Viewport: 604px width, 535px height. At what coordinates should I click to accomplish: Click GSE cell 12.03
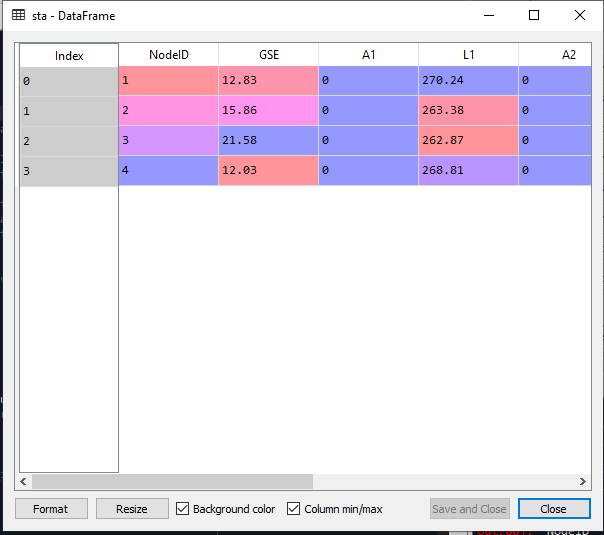tap(268, 170)
